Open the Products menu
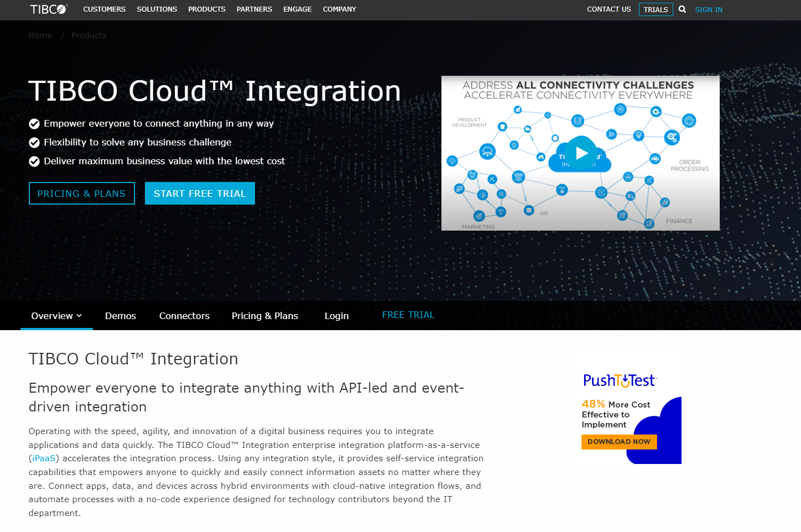The width and height of the screenshot is (801, 532). tap(207, 9)
